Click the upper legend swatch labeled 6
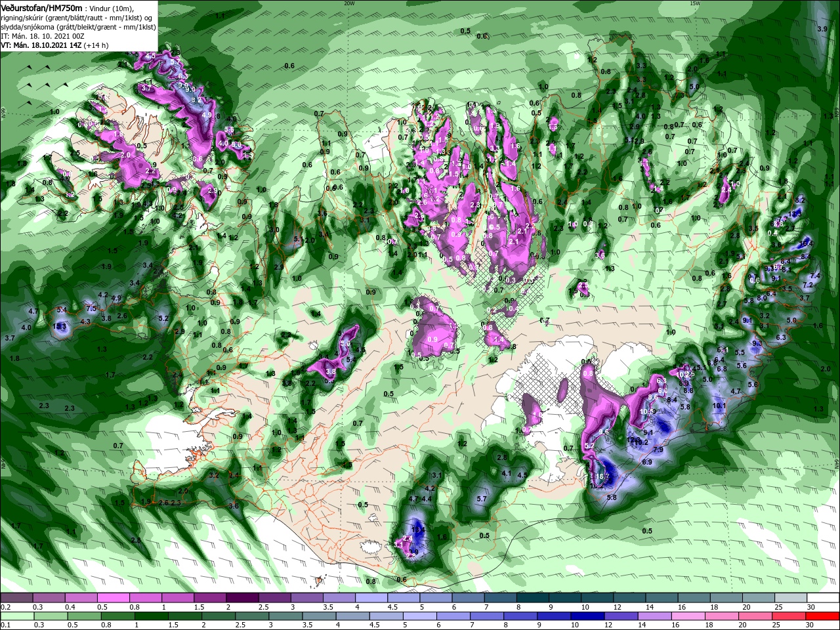This screenshot has height=630, width=840. pyautogui.click(x=468, y=598)
